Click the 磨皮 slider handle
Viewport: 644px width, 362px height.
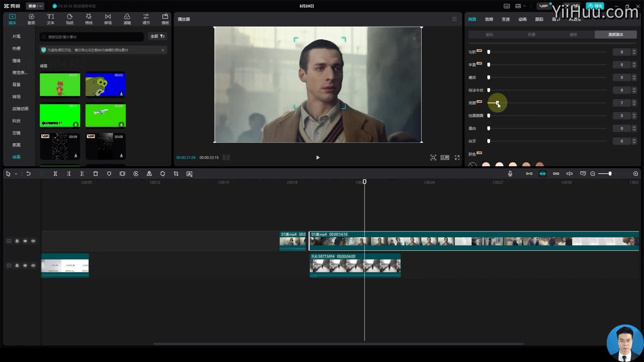(489, 77)
